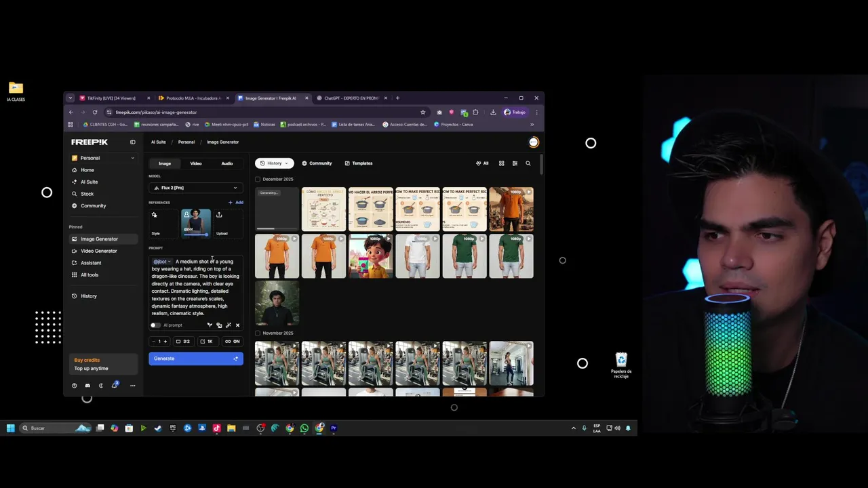Open the 3:2 aspect ratio selector
This screenshot has height=488, width=868.
pyautogui.click(x=182, y=342)
